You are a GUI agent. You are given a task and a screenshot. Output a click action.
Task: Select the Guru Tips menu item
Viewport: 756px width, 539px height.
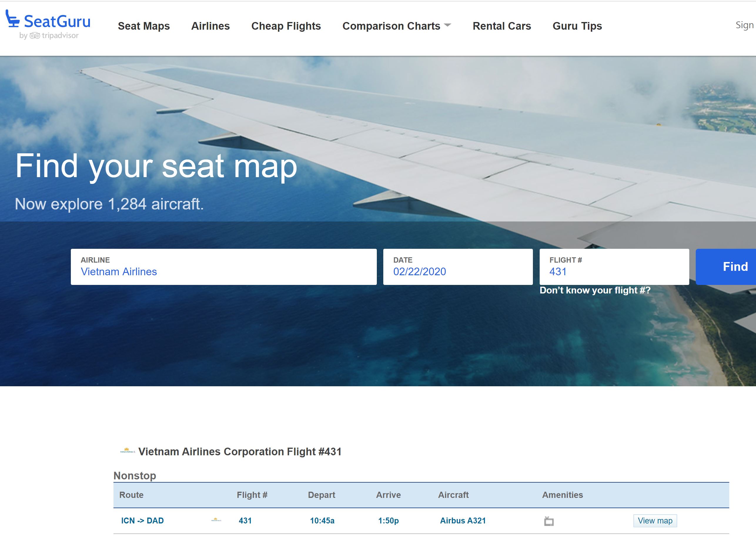(577, 26)
